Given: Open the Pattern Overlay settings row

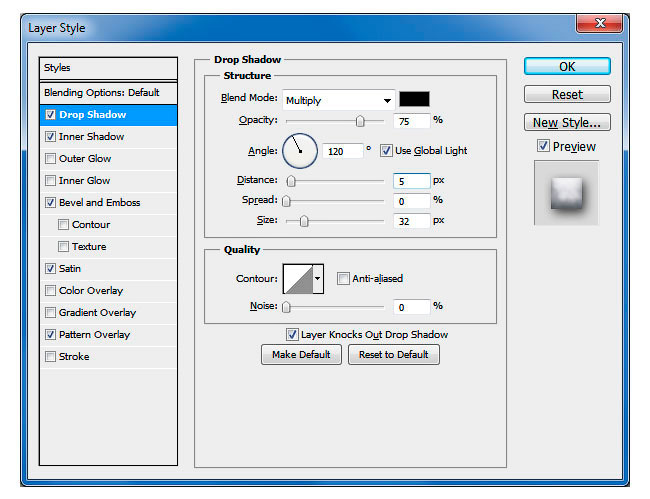Looking at the screenshot, I should click(x=109, y=334).
